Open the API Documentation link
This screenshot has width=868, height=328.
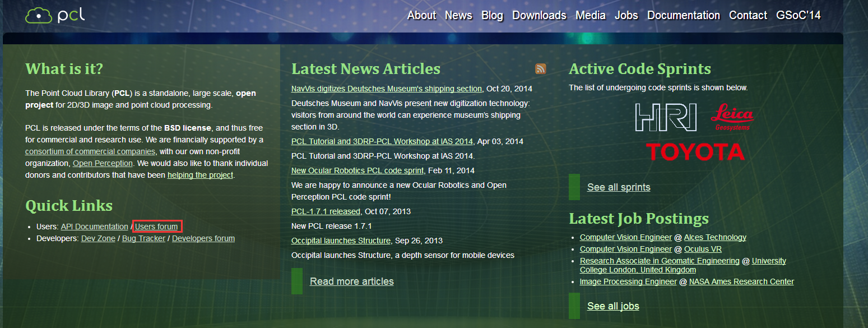coord(94,227)
